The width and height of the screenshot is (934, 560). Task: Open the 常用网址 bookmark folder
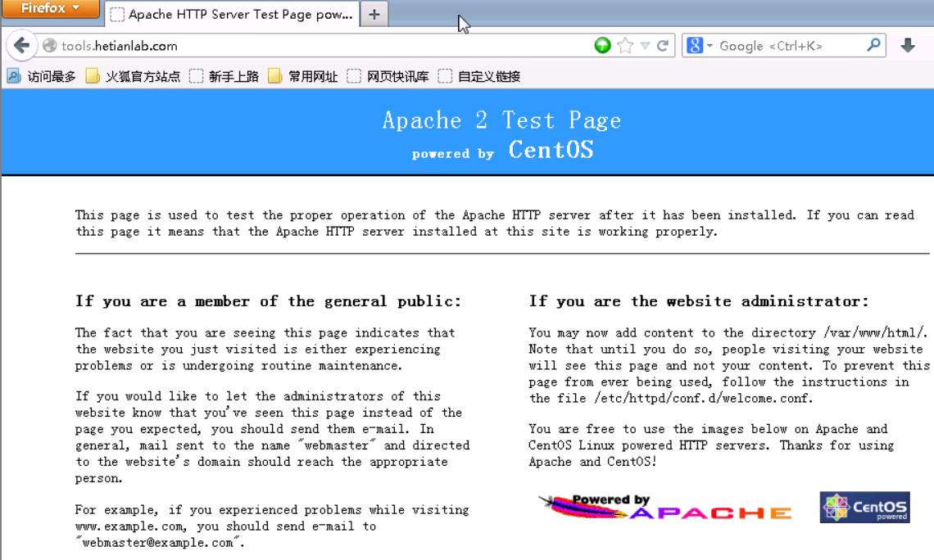coord(302,76)
